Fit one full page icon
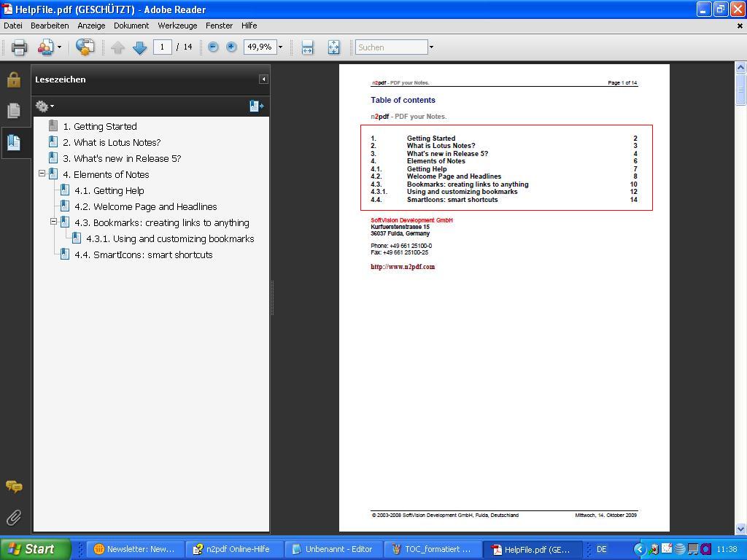The image size is (747, 560). [333, 47]
